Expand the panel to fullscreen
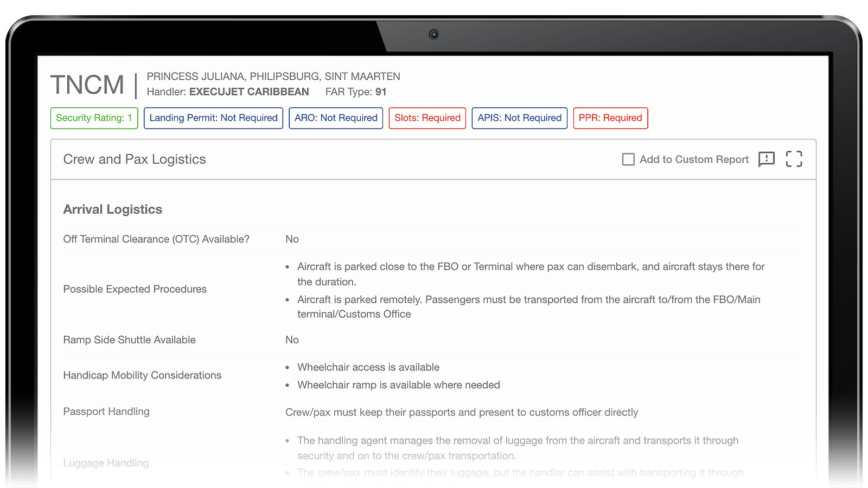868x488 pixels. [x=794, y=159]
